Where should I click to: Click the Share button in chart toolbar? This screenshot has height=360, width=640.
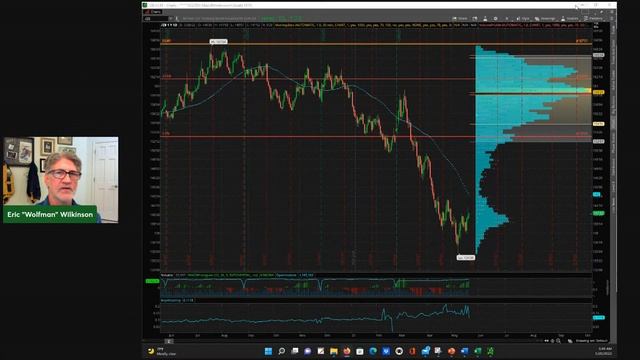pos(460,19)
